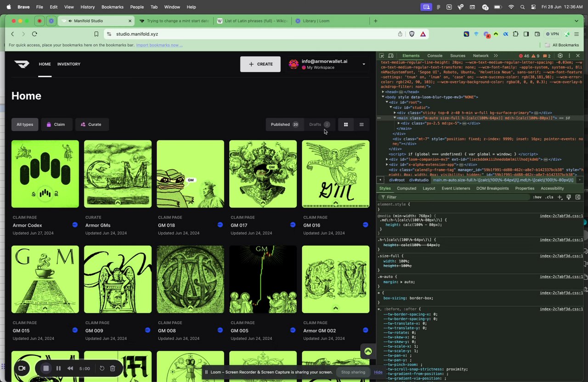This screenshot has height=382, width=588.
Task: Open the Notion menu bar icon
Action: tap(449, 7)
